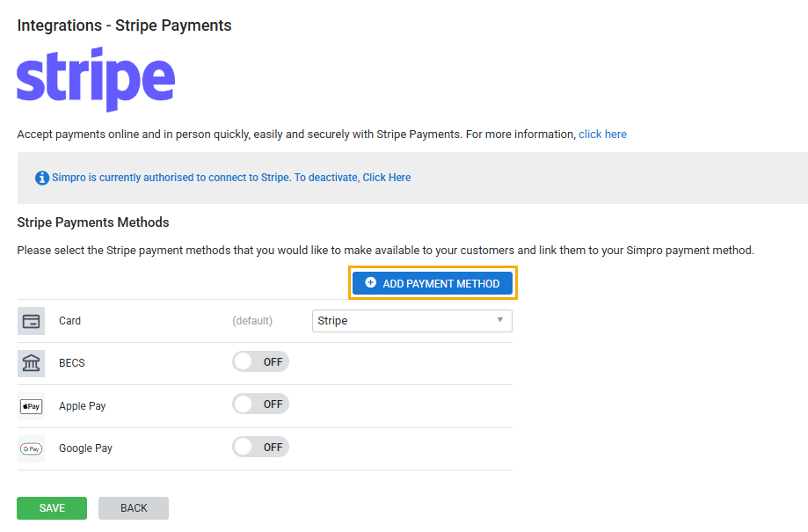808x532 pixels.
Task: Click the blue info icon in the banner
Action: coord(42,178)
